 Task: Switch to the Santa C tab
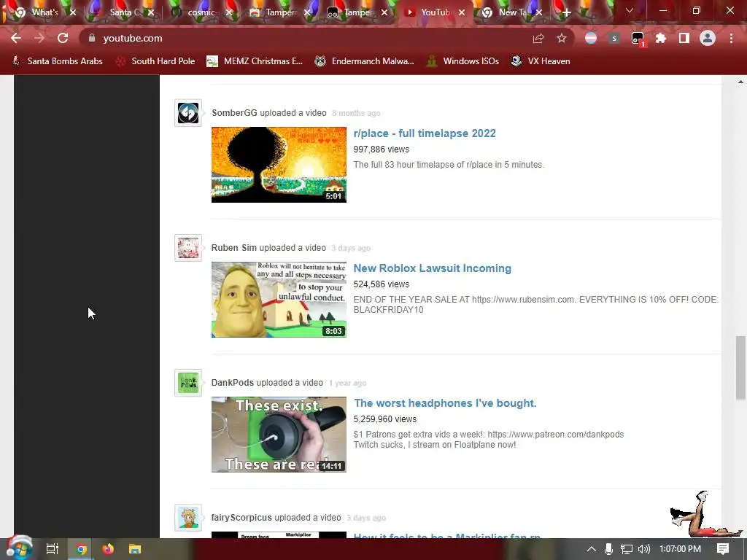click(x=119, y=12)
